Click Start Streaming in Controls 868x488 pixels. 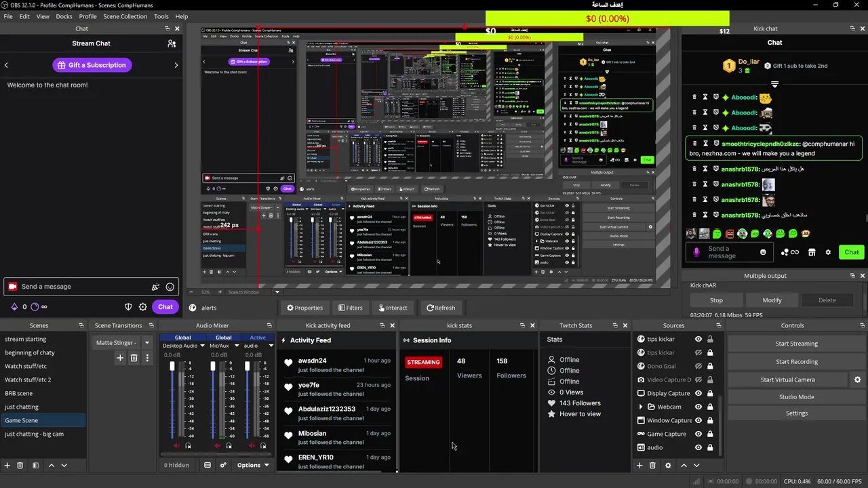pos(796,344)
